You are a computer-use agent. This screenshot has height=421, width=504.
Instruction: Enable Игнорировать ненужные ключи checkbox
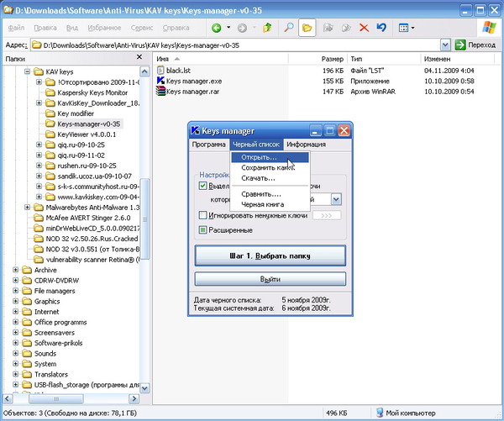point(202,215)
